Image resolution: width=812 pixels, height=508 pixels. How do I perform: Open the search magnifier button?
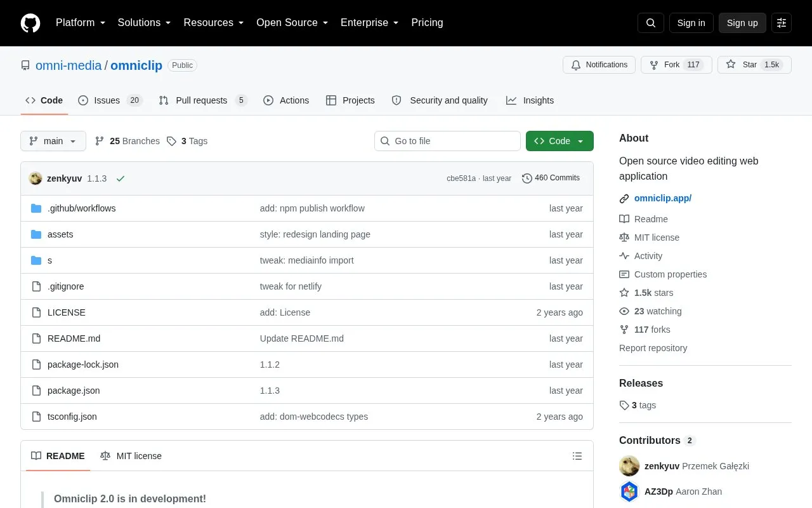651,23
